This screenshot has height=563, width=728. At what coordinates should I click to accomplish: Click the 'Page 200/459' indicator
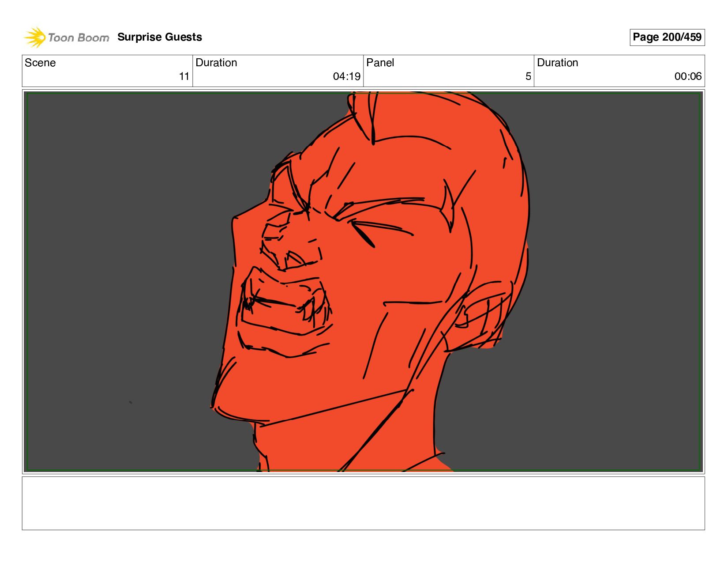(x=667, y=37)
